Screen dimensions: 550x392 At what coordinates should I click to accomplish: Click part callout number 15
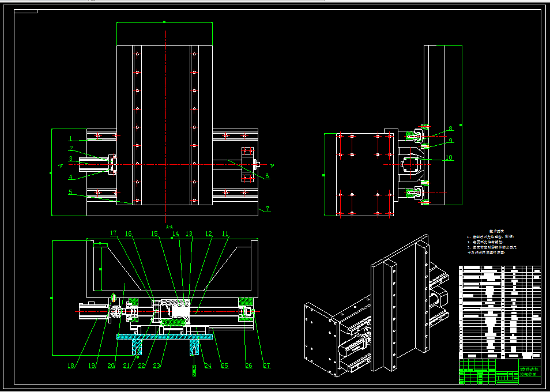click(x=155, y=233)
